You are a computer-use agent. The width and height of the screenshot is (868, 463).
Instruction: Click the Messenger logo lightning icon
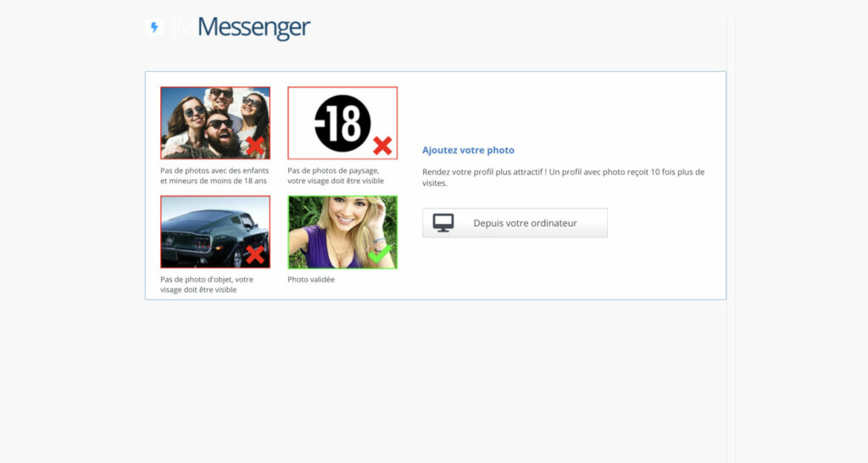[154, 27]
